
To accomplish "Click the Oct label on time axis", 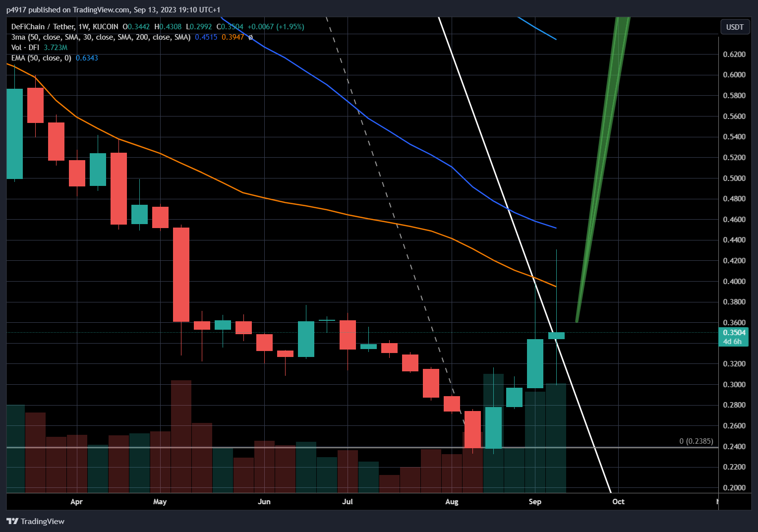I will pyautogui.click(x=618, y=502).
